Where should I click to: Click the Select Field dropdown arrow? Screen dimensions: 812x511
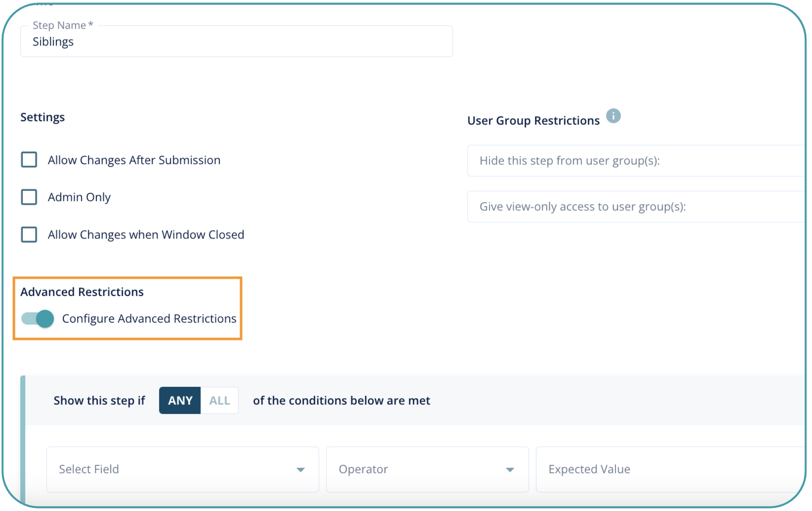(x=300, y=470)
